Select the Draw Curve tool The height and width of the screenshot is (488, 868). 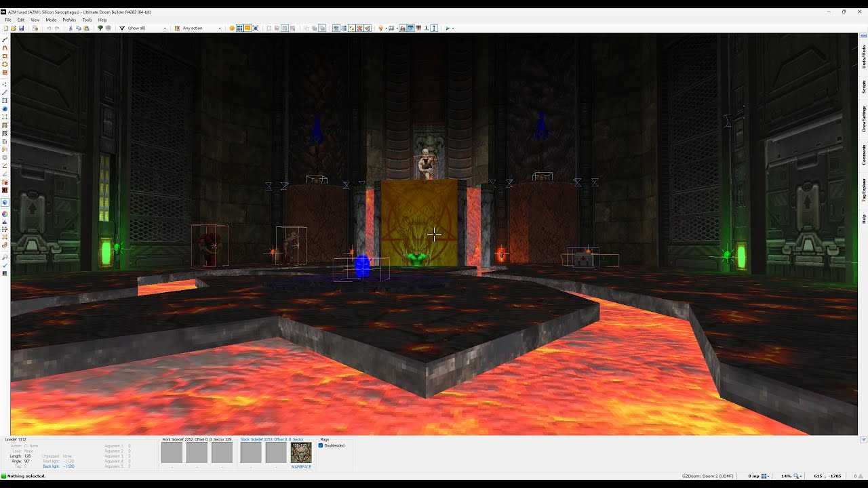tap(5, 48)
